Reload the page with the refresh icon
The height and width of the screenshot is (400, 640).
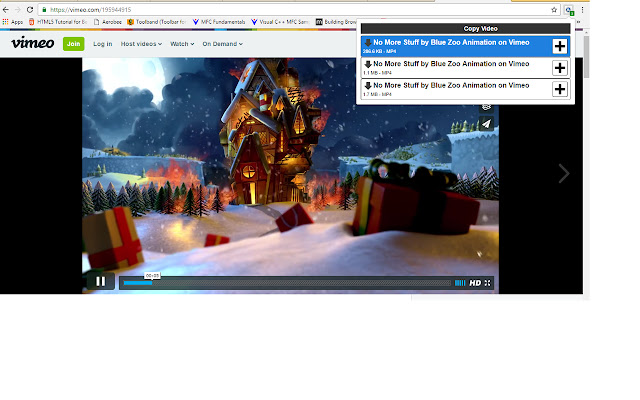(30, 9)
